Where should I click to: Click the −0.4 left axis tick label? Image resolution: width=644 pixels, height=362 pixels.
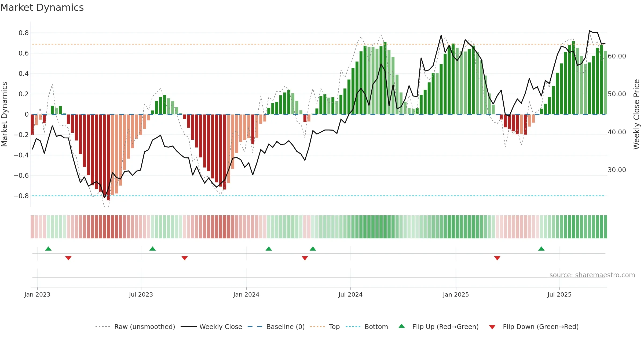21,155
